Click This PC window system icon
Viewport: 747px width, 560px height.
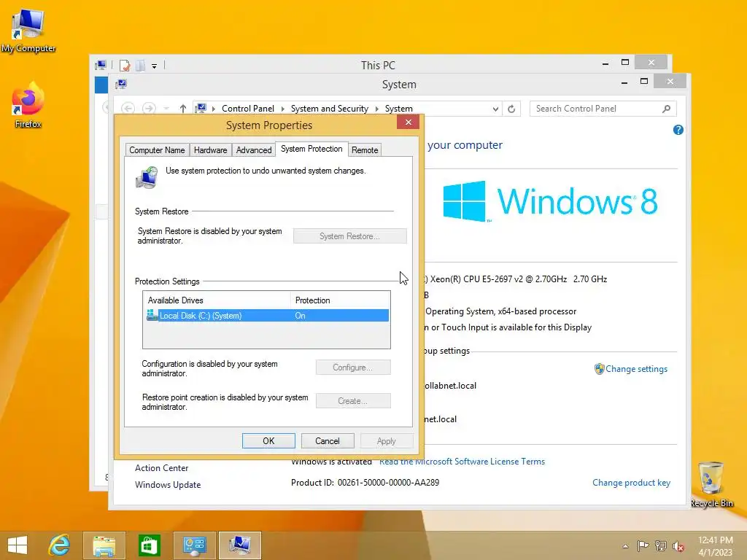pos(101,65)
